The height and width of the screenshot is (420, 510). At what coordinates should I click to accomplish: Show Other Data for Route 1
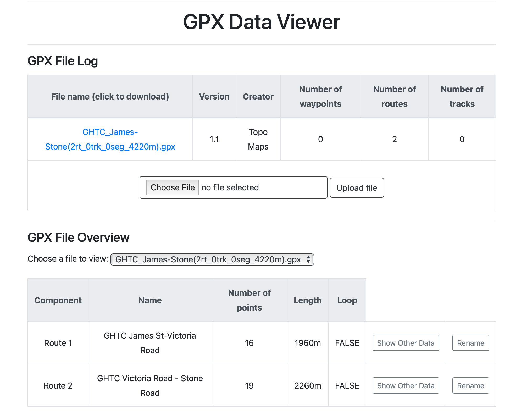[406, 343]
